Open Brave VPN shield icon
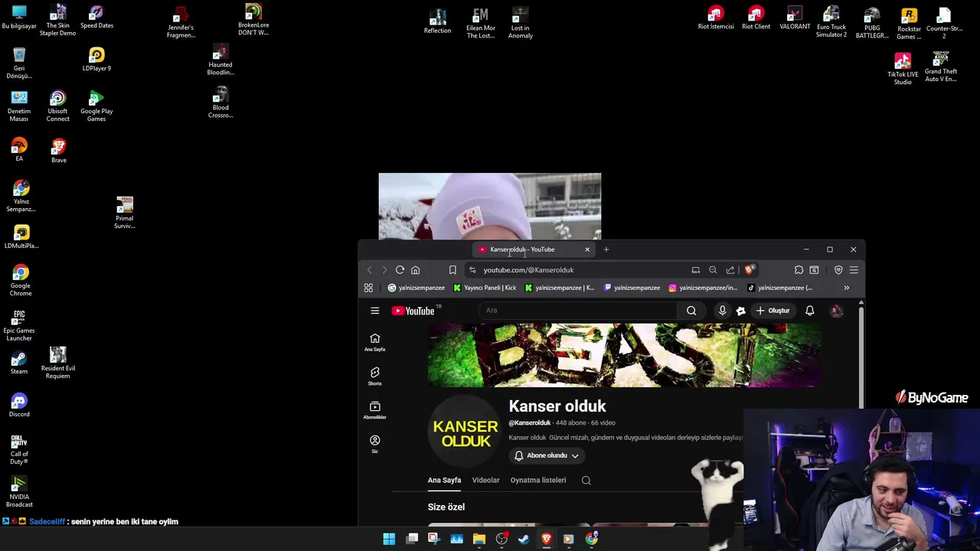 838,270
